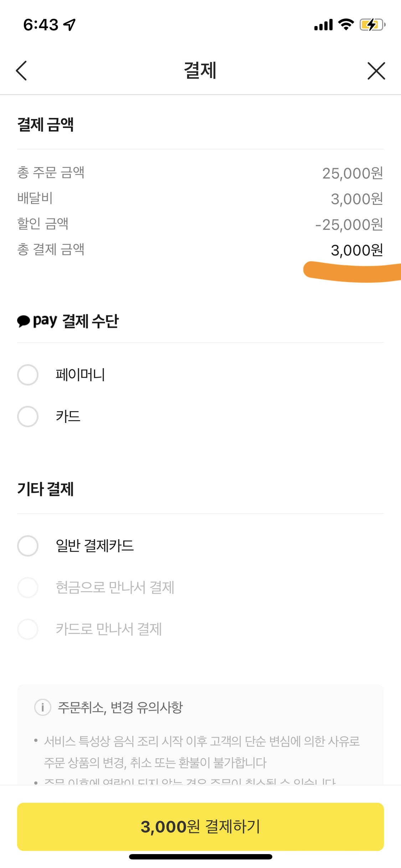Viewport: 401px width, 868px height.
Task: Close the 결제 payment screen
Action: (x=376, y=71)
